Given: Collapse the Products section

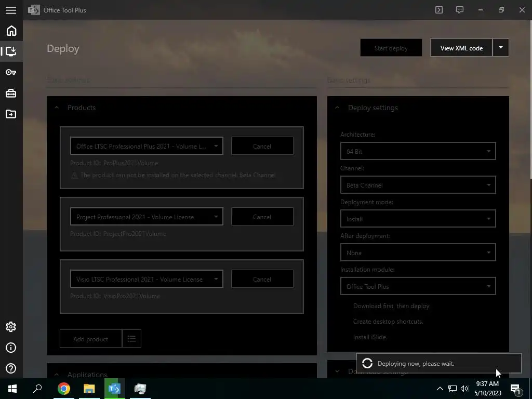Looking at the screenshot, I should [57, 108].
